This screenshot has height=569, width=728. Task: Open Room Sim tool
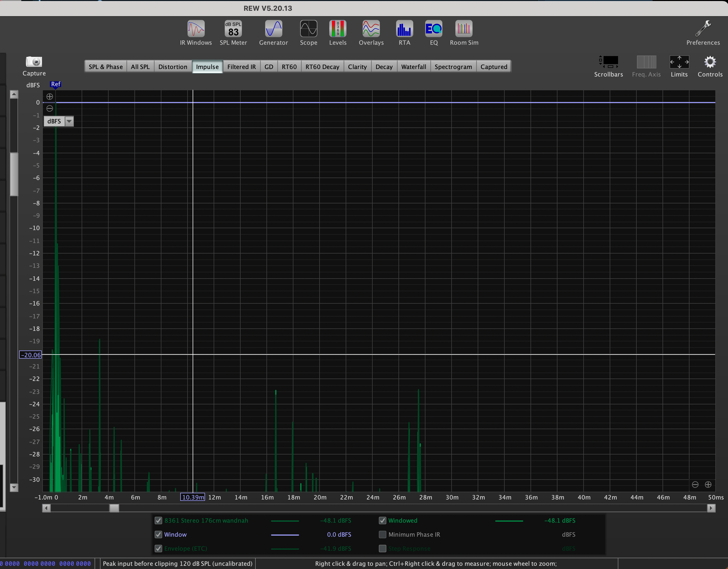pos(464,29)
